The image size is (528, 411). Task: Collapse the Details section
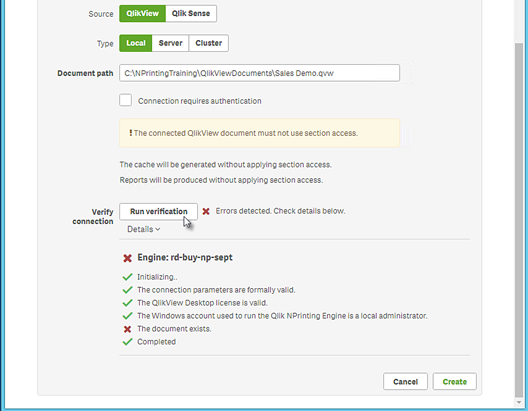(x=144, y=229)
